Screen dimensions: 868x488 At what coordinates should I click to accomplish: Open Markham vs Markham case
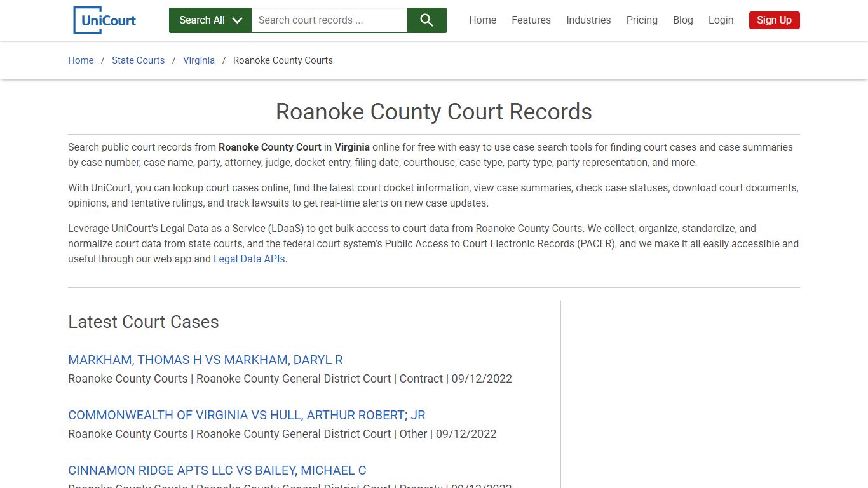[x=205, y=360]
